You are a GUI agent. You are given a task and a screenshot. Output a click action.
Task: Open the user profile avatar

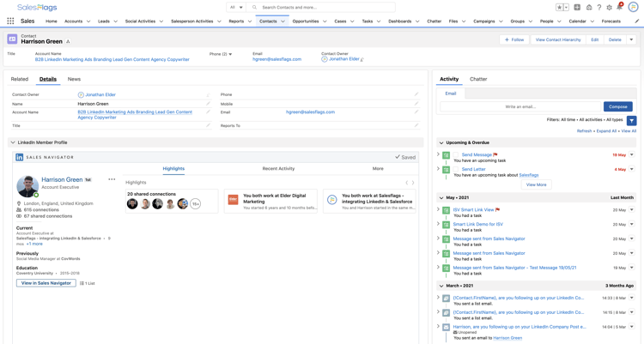633,8
